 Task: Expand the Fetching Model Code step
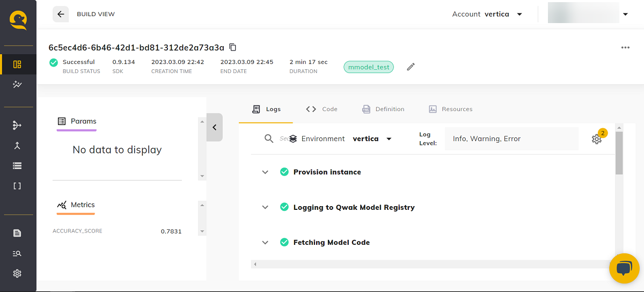pos(265,243)
